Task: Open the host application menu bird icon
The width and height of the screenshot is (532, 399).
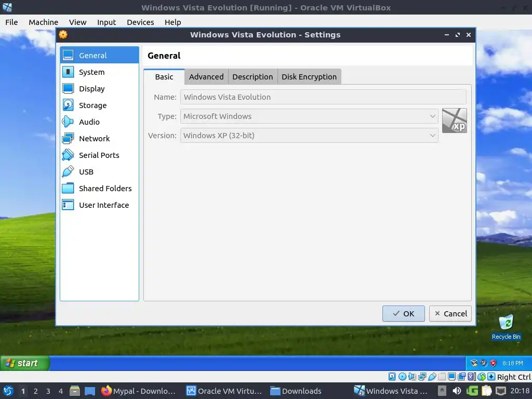Action: click(8, 391)
